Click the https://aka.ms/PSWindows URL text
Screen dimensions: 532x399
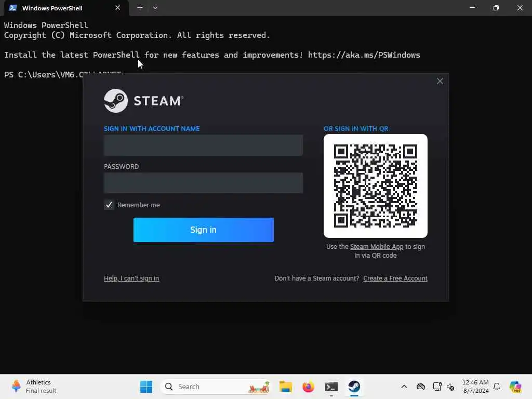[364, 55]
